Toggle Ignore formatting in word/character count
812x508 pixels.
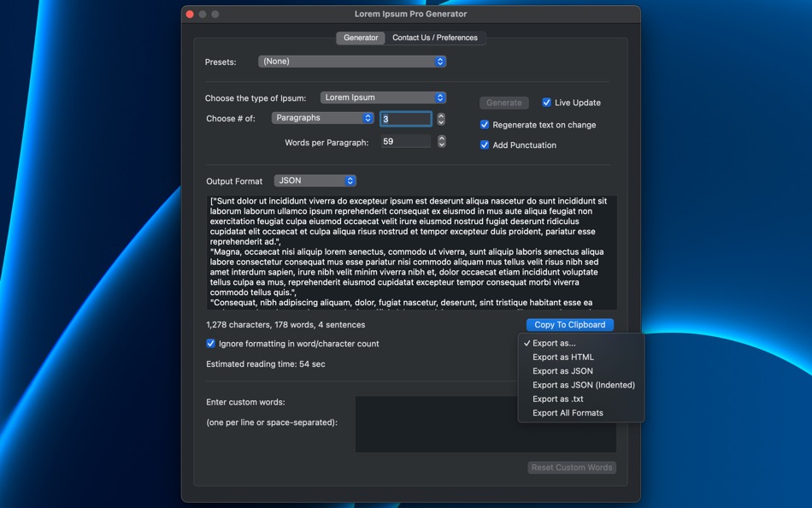(209, 344)
